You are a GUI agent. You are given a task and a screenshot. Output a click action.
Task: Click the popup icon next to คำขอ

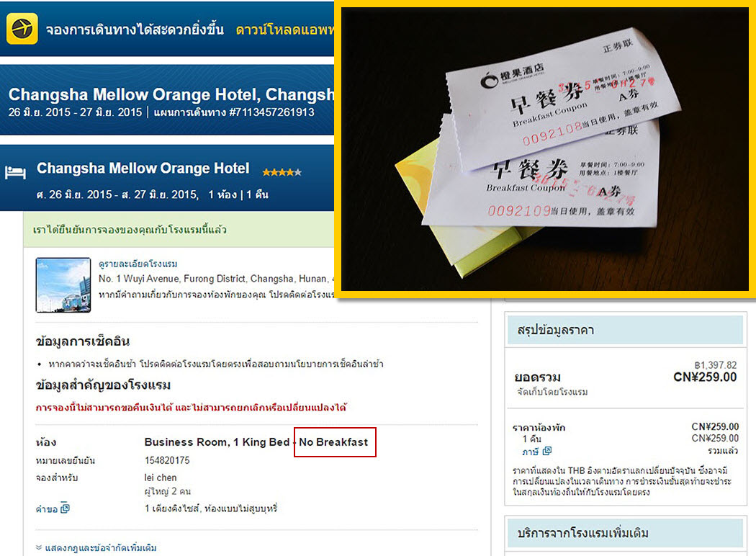pyautogui.click(x=65, y=508)
